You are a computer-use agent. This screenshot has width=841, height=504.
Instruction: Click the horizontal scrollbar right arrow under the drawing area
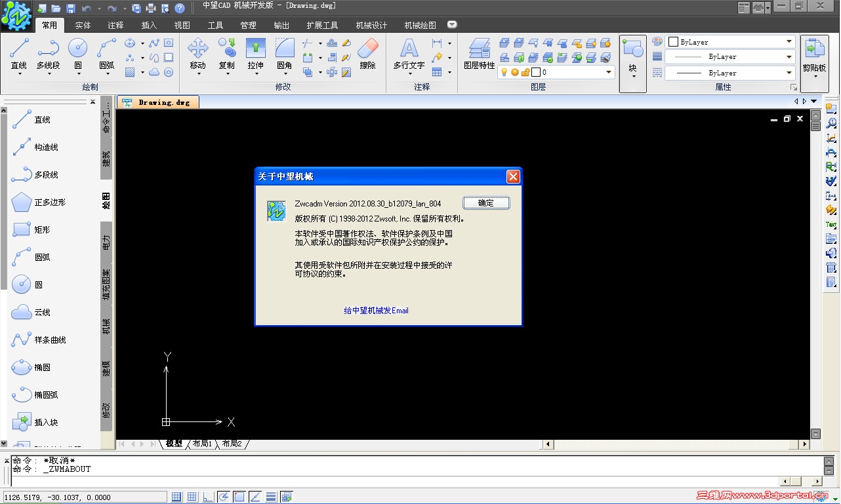[804, 444]
